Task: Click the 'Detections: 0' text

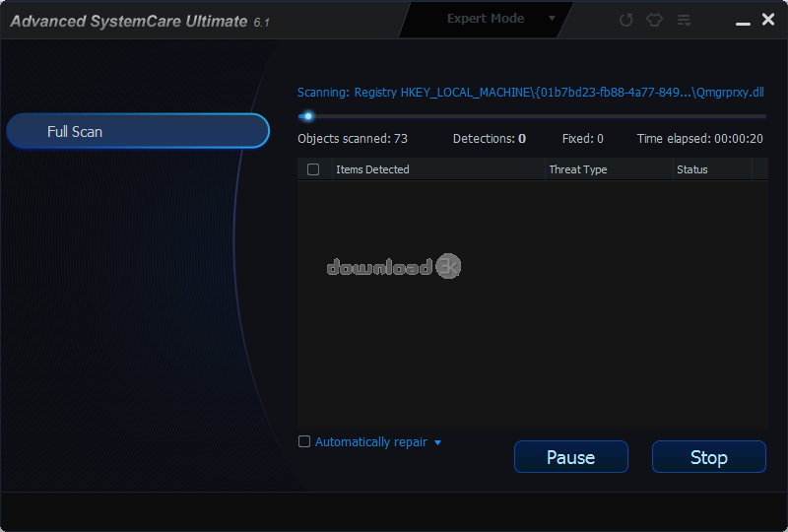Action: [489, 139]
